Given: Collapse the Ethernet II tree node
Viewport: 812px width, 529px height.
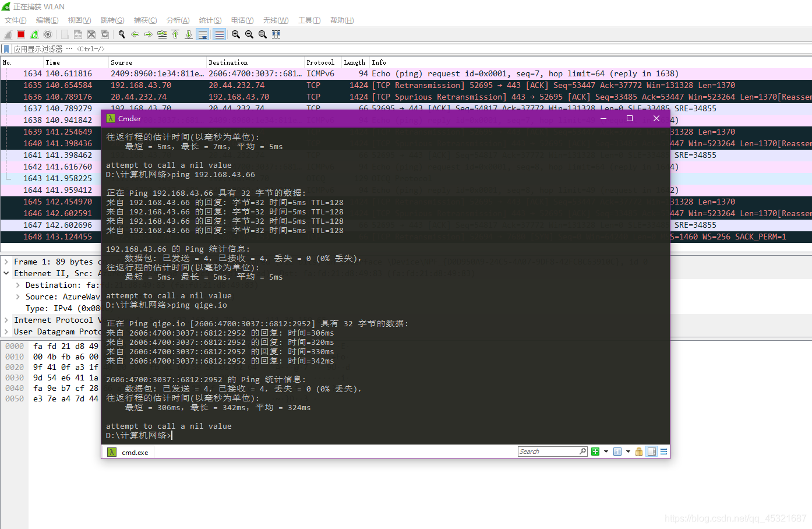Looking at the screenshot, I should click(6, 273).
